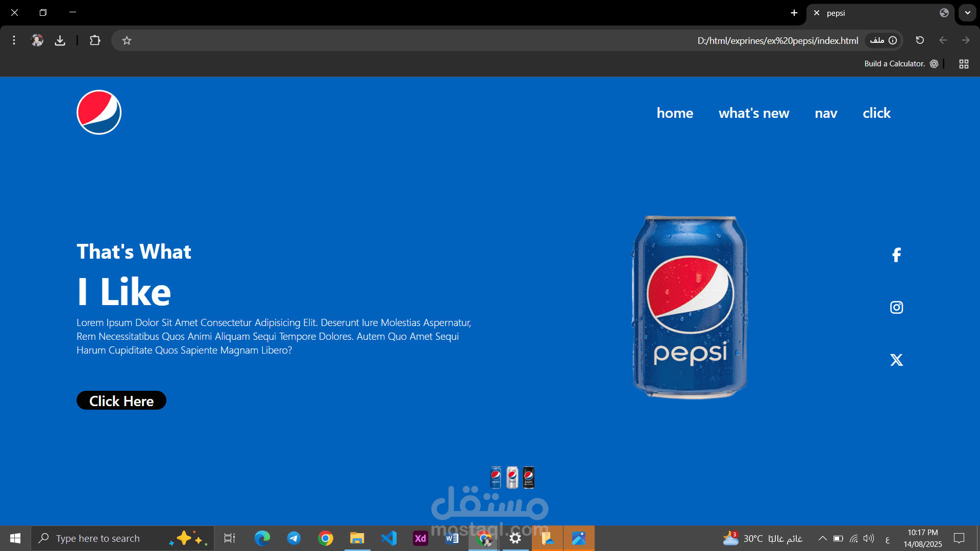The height and width of the screenshot is (551, 980).
Task: Bookmark this page with the star icon
Action: tap(127, 40)
